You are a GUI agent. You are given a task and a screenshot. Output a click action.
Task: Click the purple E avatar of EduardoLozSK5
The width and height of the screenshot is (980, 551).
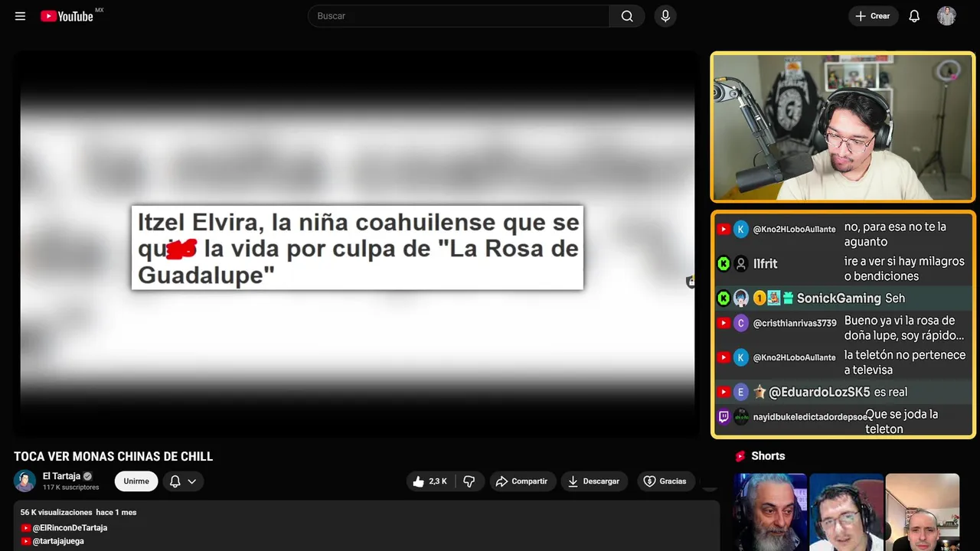(x=740, y=393)
